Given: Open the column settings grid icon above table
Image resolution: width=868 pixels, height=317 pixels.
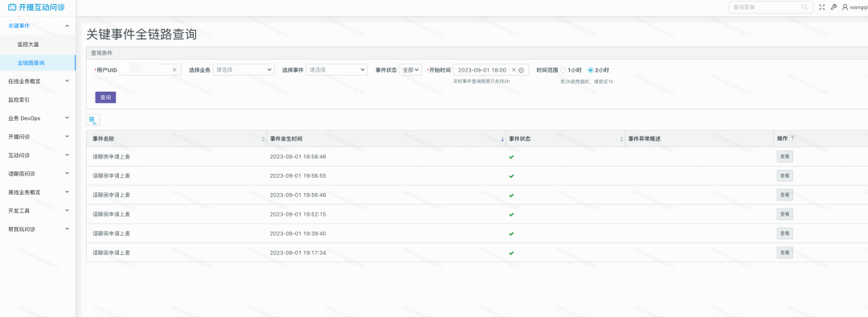Looking at the screenshot, I should point(93,120).
